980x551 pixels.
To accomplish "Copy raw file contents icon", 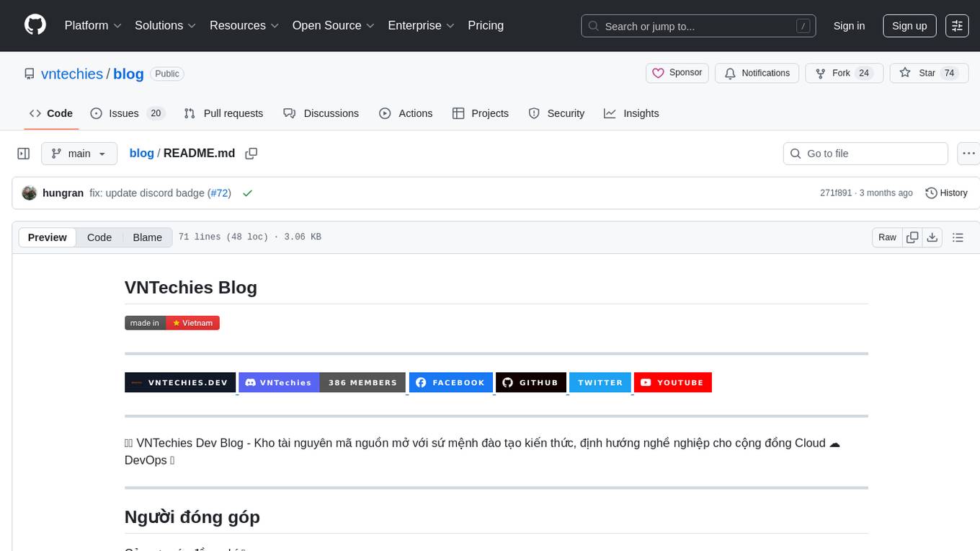I will pyautogui.click(x=912, y=237).
